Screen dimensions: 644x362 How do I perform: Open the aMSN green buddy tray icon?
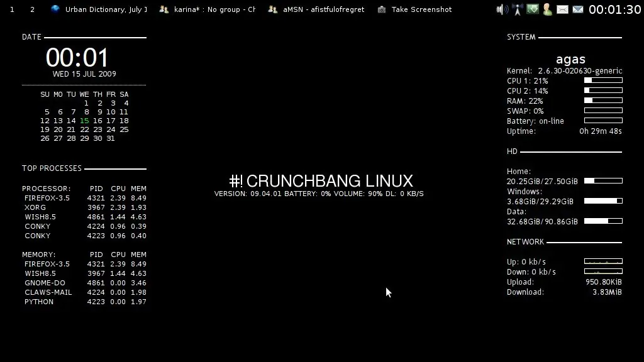click(x=548, y=9)
